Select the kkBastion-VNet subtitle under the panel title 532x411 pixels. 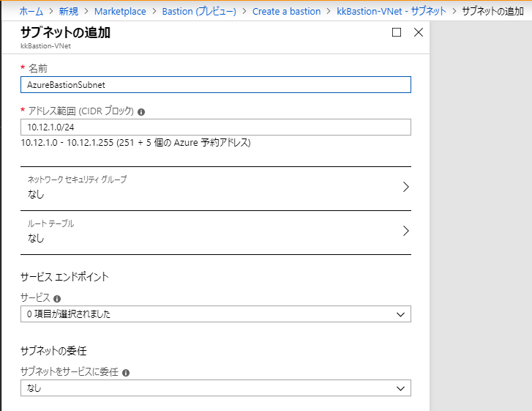pyautogui.click(x=46, y=46)
